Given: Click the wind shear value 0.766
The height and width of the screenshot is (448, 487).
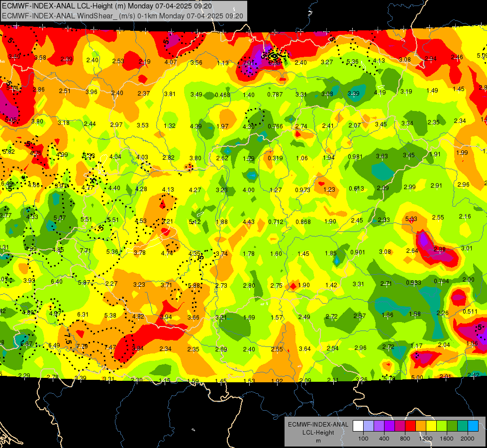Looking at the screenshot, I should click(275, 126).
